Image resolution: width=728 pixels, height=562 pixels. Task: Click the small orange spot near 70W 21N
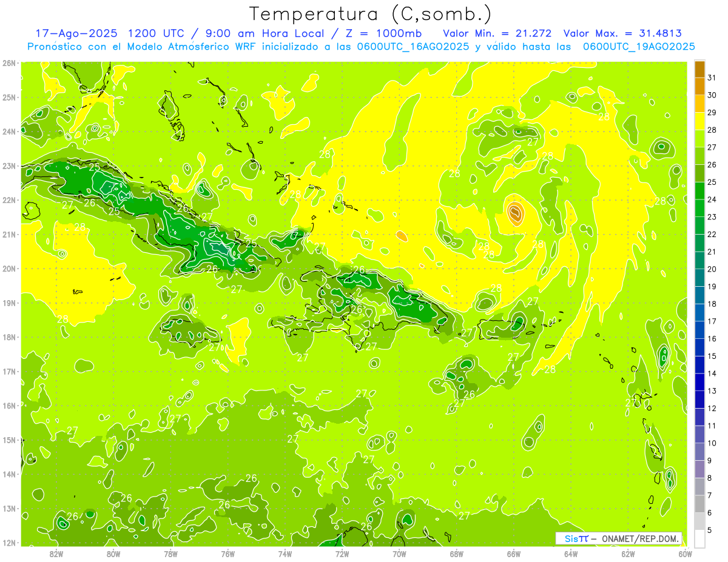(x=401, y=235)
